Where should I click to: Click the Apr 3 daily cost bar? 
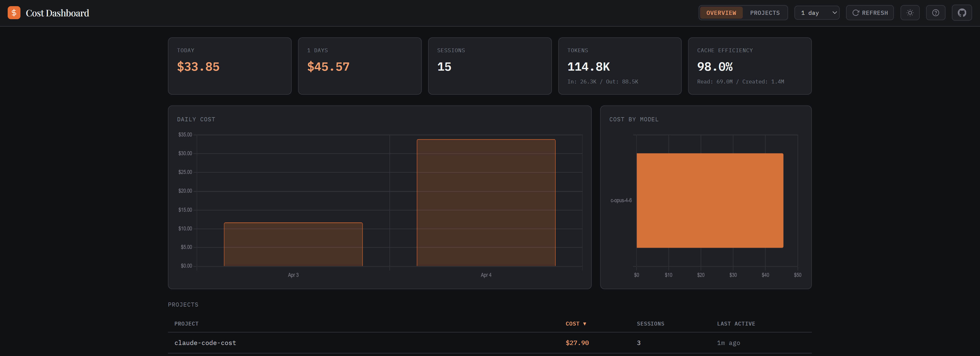[293, 244]
